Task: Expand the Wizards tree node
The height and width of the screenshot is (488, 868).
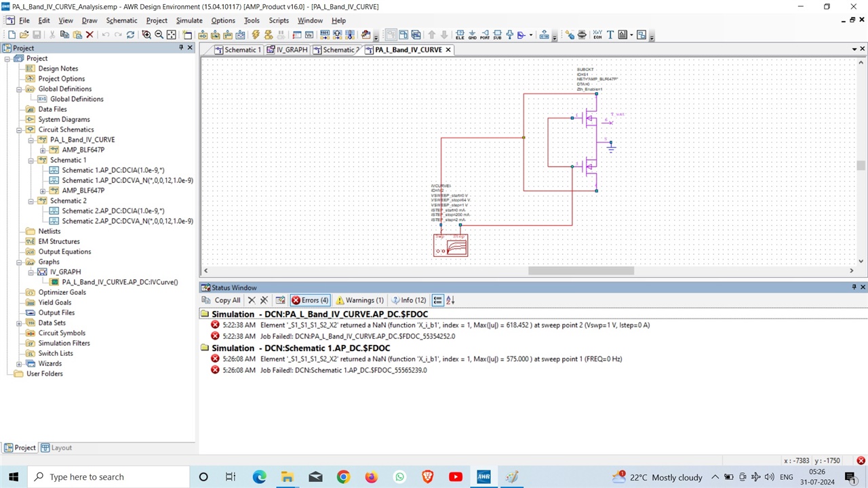Action: tap(20, 363)
